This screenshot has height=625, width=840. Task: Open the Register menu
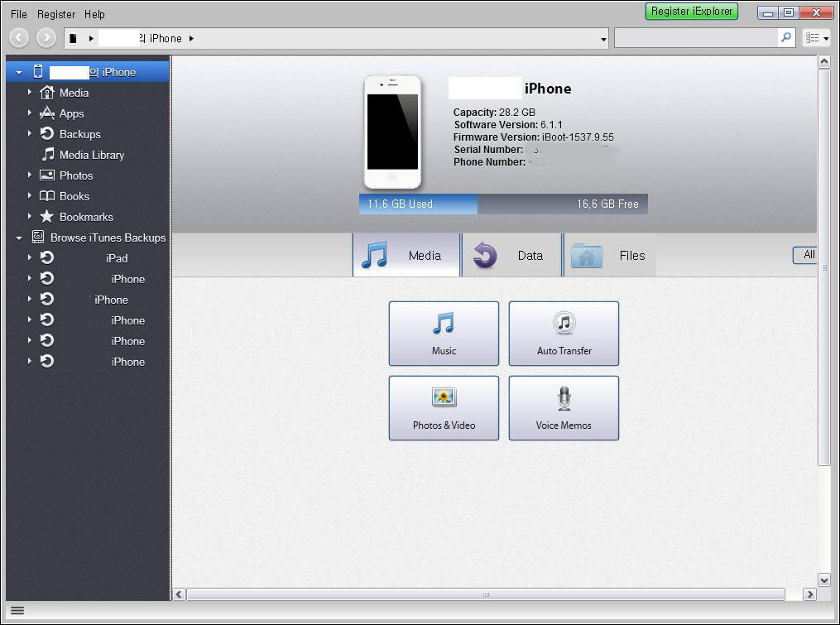pos(56,14)
